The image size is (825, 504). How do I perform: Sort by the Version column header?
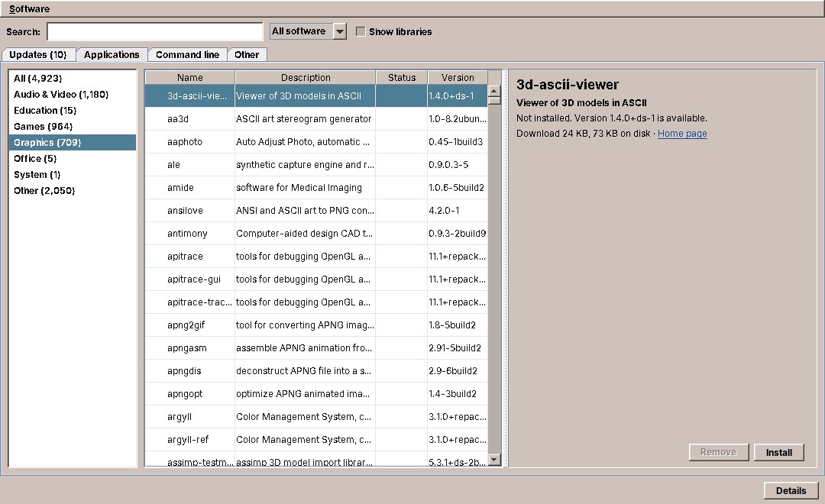(x=458, y=77)
